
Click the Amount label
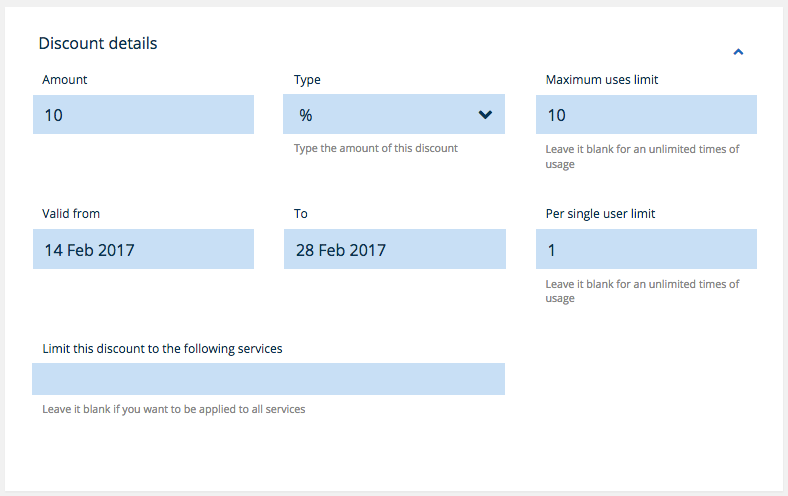65,79
